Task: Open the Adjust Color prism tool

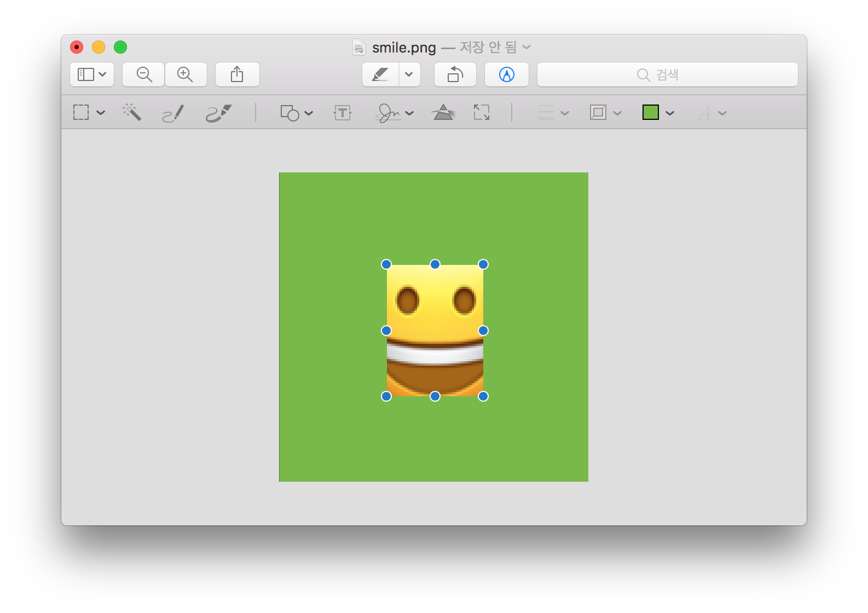Action: (x=443, y=112)
